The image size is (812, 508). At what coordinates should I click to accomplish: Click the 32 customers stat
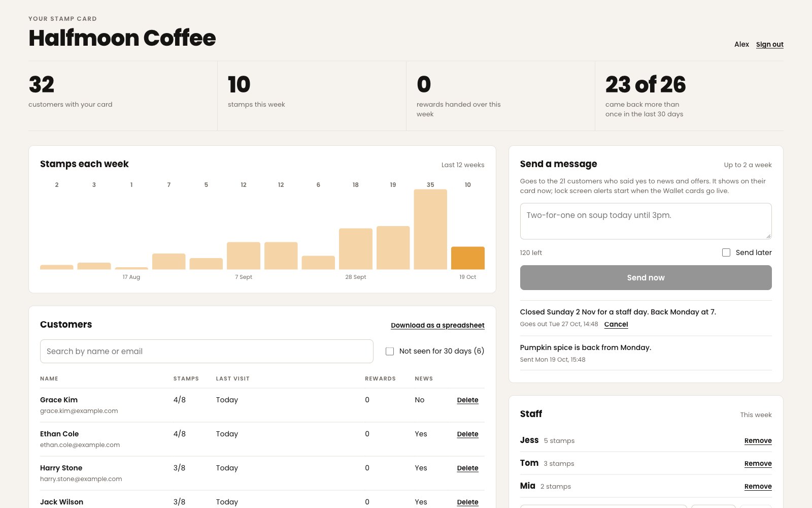pos(42,84)
